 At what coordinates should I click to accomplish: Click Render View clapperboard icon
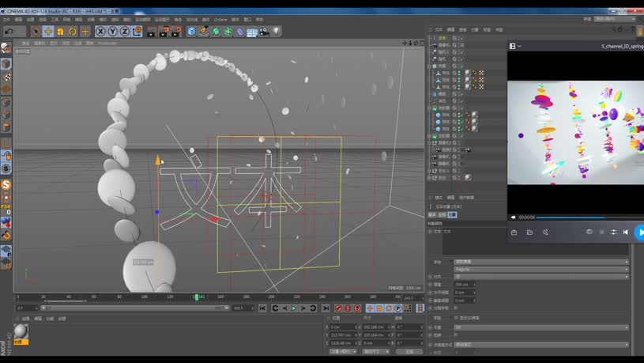pos(151,32)
